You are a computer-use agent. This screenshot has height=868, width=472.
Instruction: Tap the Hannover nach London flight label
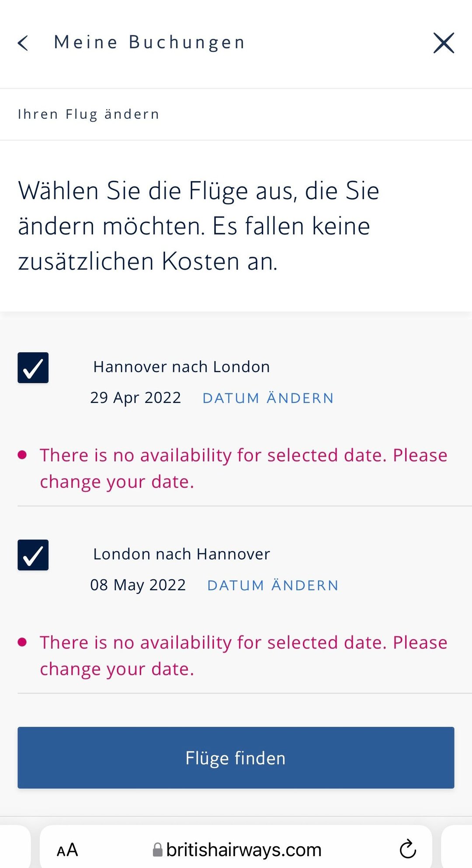click(181, 367)
